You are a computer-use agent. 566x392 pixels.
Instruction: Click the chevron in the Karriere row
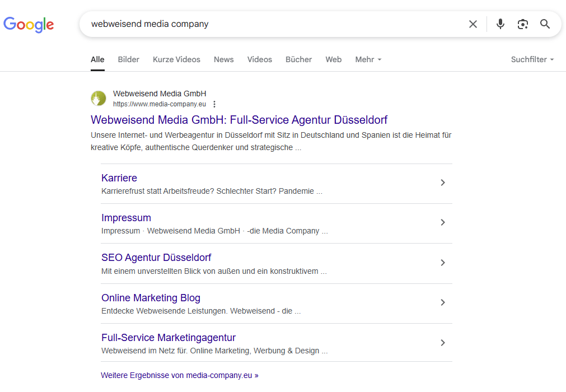(x=443, y=183)
